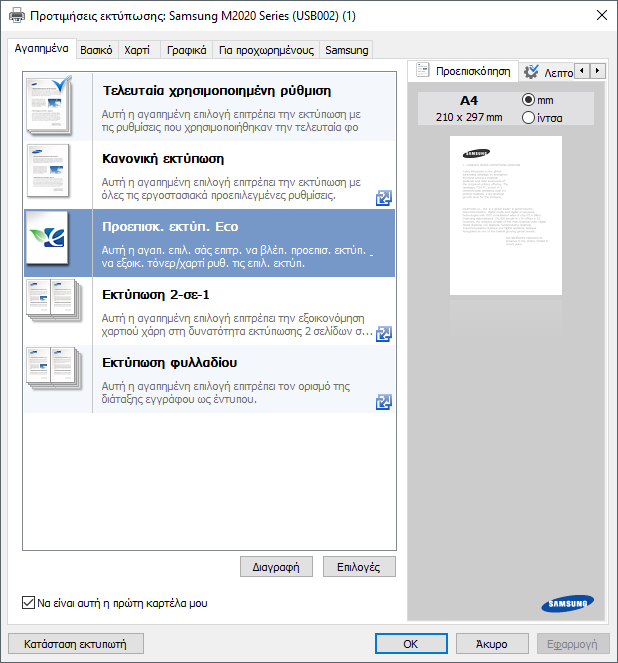Click the Κανονική εκτύπωση page icon

click(x=48, y=171)
